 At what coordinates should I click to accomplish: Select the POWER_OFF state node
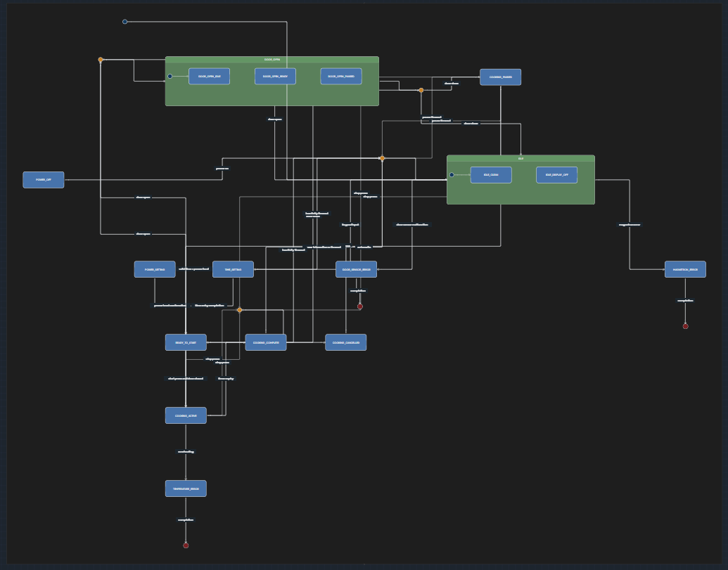44,179
